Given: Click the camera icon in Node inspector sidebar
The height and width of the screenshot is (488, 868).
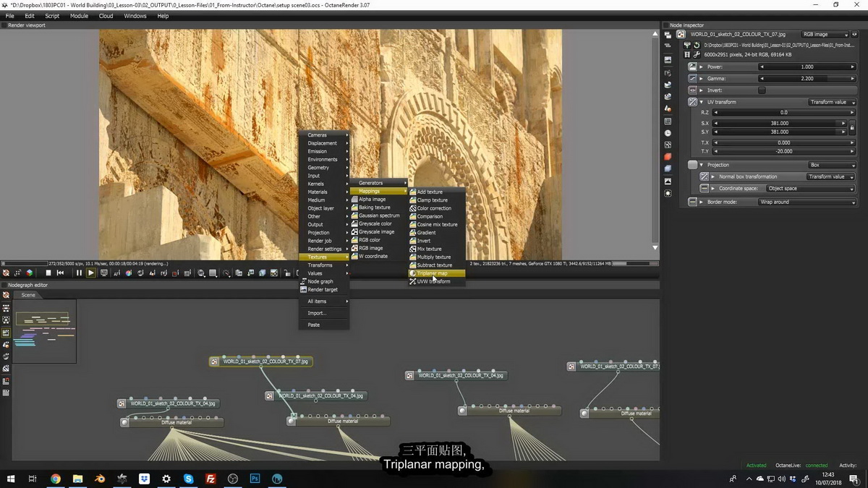Looking at the screenshot, I should [668, 73].
